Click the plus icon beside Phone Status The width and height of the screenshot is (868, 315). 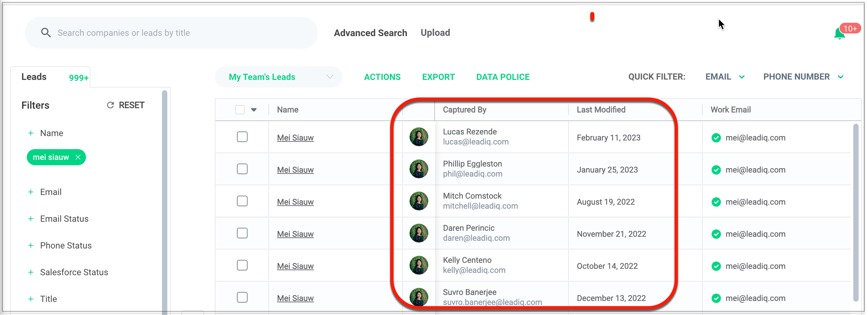31,245
